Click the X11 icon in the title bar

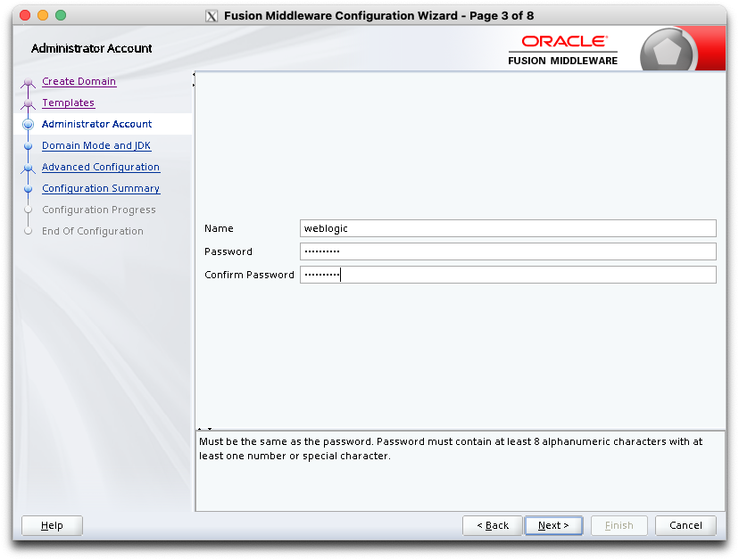[212, 16]
